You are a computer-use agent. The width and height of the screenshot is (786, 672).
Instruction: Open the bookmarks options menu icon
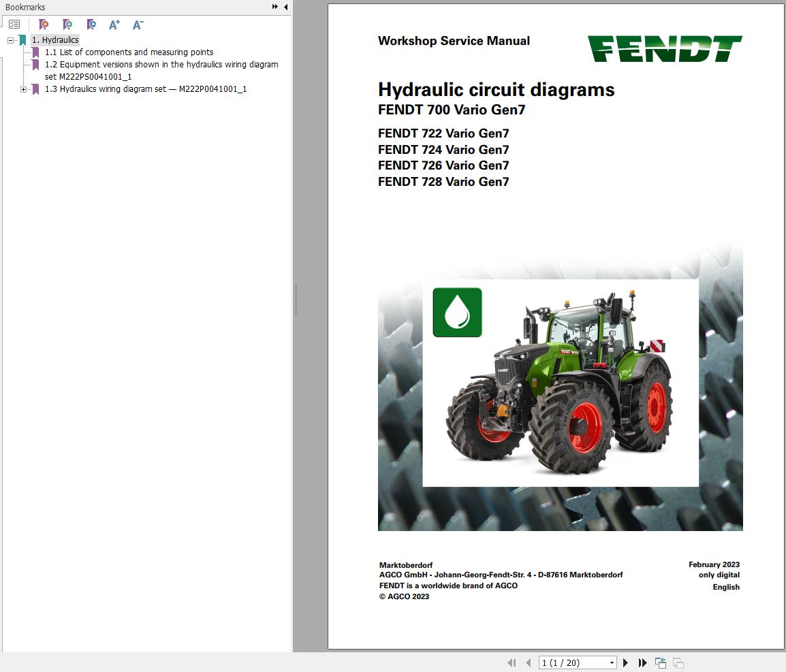(14, 24)
